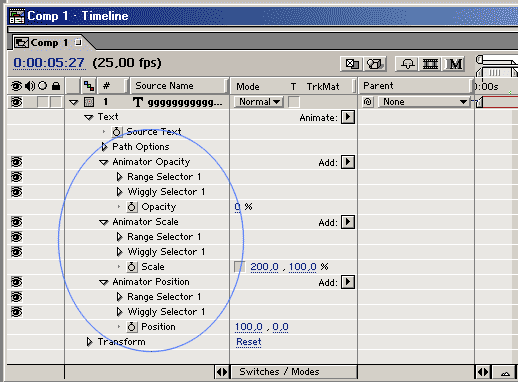
Task: Open the Add menu for Animator Position
Action: coord(348,282)
